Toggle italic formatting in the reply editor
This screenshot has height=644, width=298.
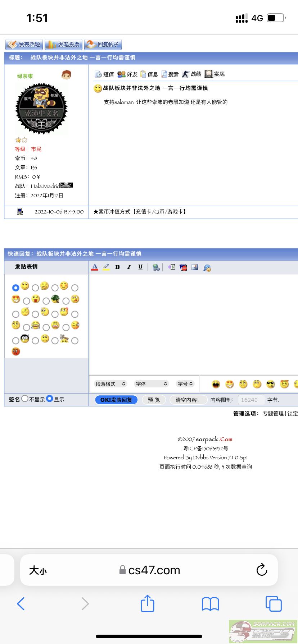pos(129,267)
